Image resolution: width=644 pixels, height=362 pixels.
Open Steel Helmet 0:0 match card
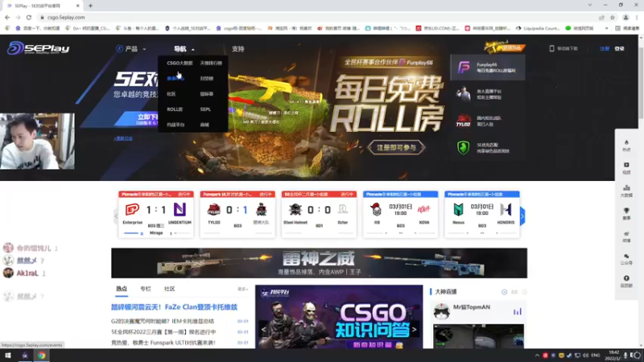(x=319, y=214)
